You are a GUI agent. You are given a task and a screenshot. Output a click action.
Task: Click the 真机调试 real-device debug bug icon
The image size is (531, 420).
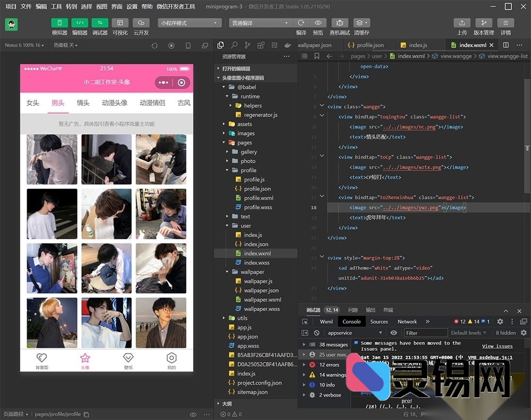pyautogui.click(x=340, y=23)
